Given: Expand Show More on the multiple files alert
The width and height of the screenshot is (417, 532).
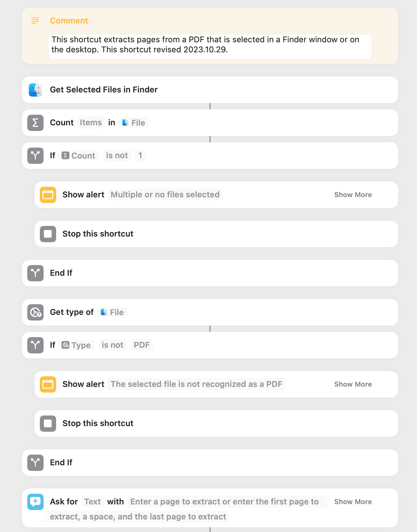Looking at the screenshot, I should click(x=353, y=195).
